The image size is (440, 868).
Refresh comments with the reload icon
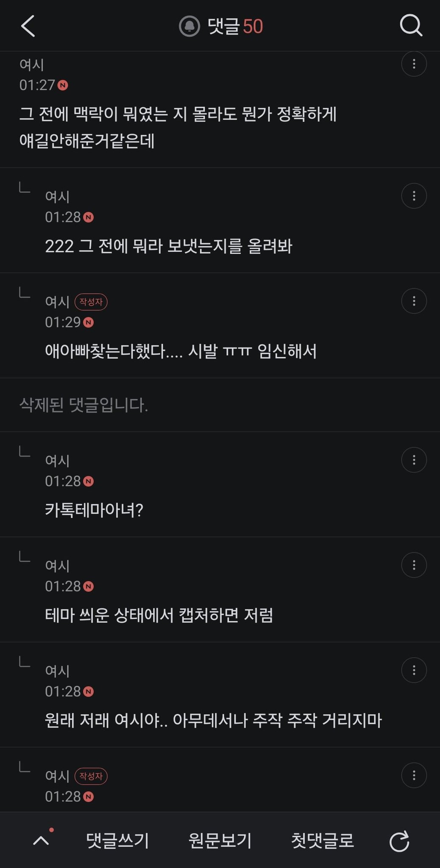[x=399, y=841]
